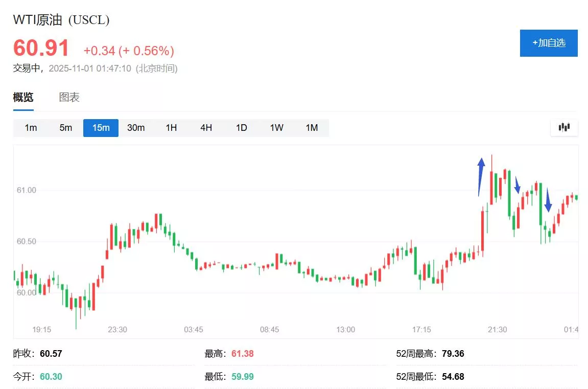Switch to the 图表 tab
This screenshot has width=588, height=389.
(69, 97)
